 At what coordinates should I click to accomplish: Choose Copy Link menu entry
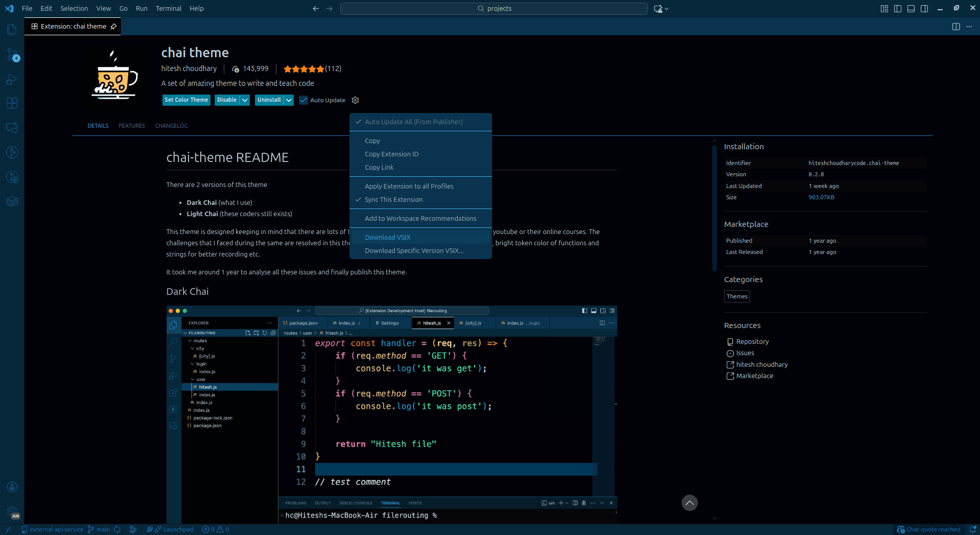point(421,167)
